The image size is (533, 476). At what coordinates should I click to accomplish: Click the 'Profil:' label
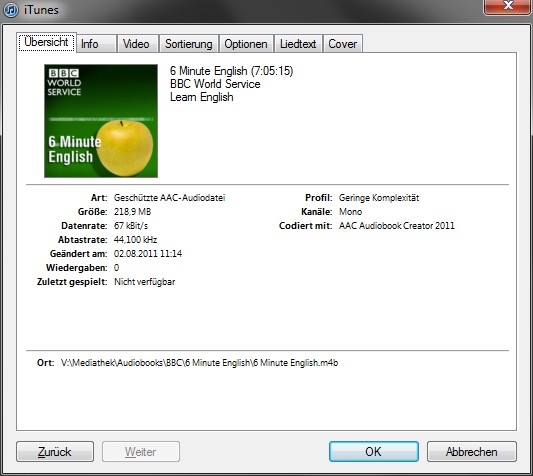click(x=319, y=198)
